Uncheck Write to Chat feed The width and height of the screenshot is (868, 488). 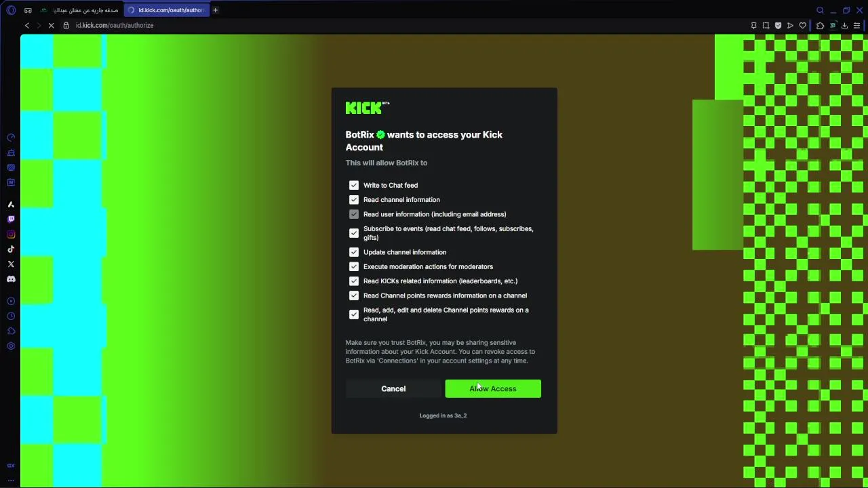354,185
